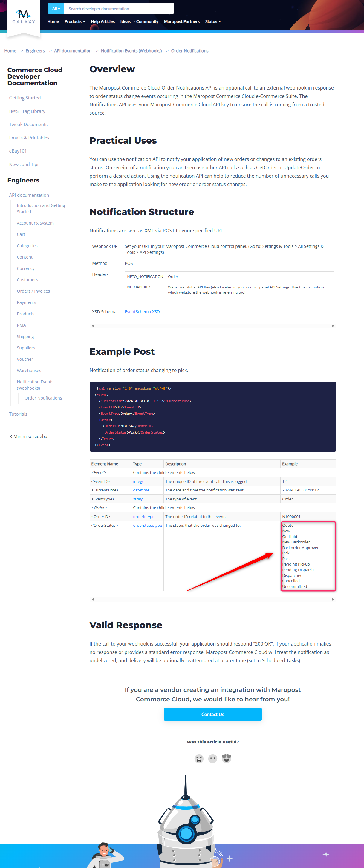Click right scroll arrow below element table
Screen dimensions: 364x868
(333, 600)
